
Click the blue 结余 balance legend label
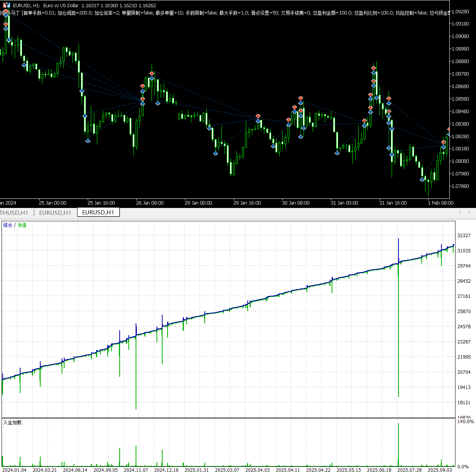point(8,225)
